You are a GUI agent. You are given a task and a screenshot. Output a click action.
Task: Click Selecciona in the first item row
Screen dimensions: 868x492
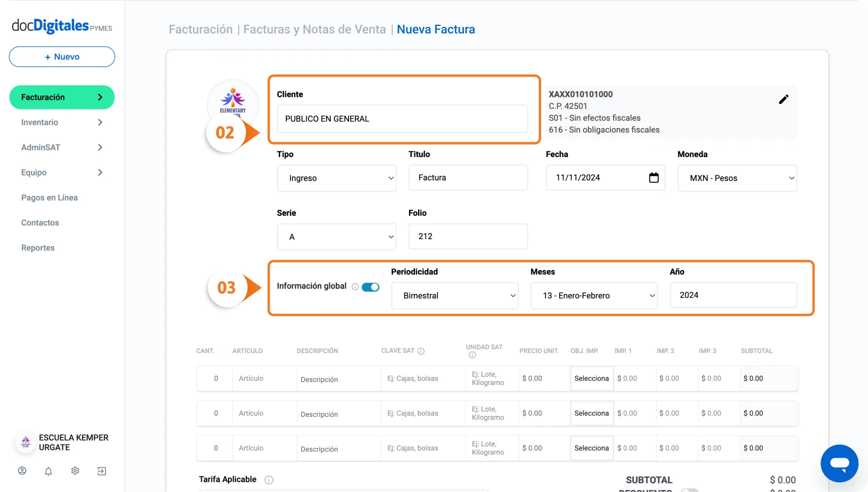[591, 379]
